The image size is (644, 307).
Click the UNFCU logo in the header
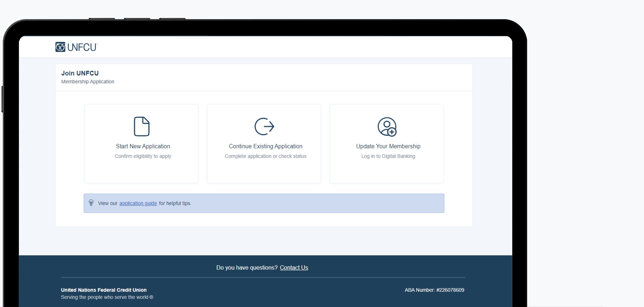coord(77,47)
